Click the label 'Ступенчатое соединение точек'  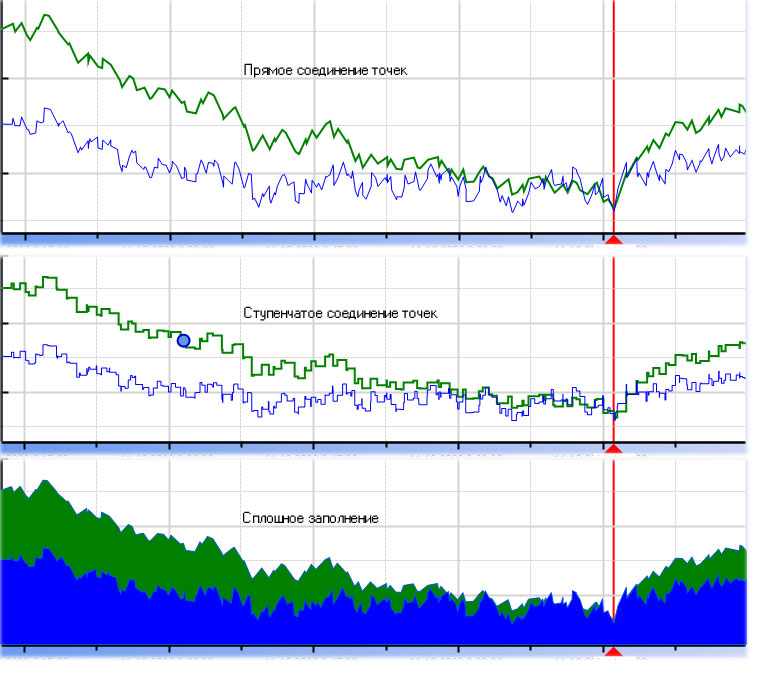click(x=340, y=313)
